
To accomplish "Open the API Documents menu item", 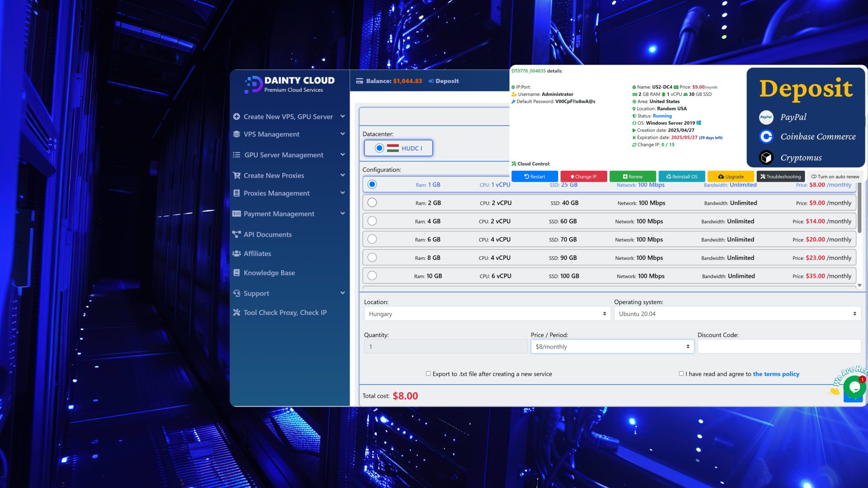I will point(268,235).
